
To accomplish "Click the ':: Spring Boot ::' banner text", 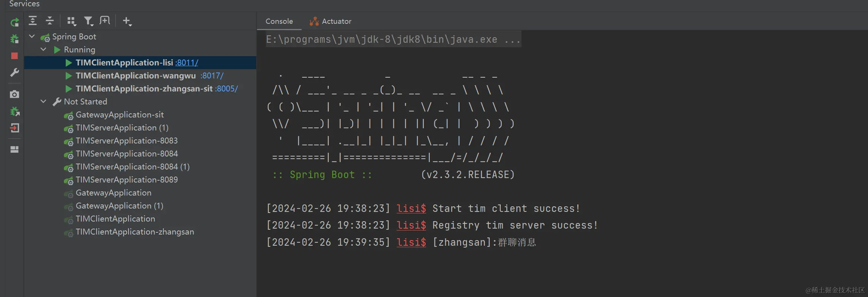I will [x=322, y=175].
